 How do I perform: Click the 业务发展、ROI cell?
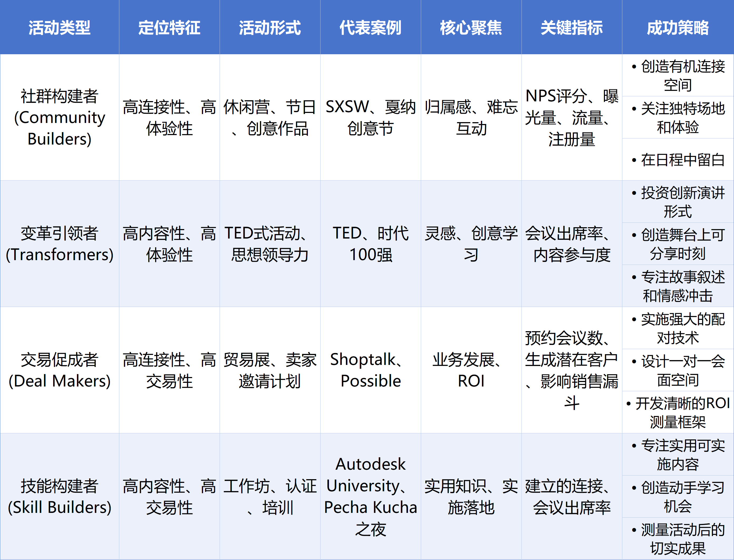pyautogui.click(x=471, y=370)
